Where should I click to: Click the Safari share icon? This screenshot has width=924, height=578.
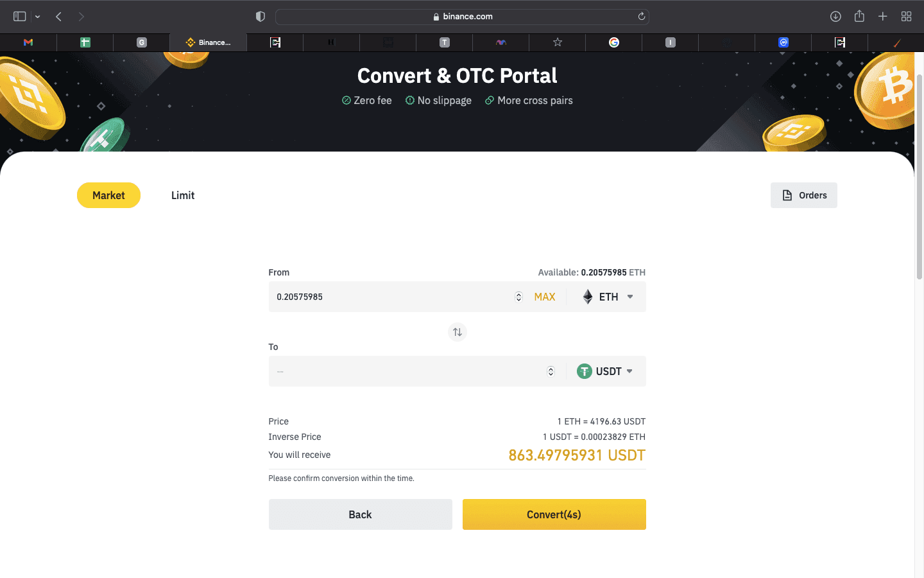(859, 17)
